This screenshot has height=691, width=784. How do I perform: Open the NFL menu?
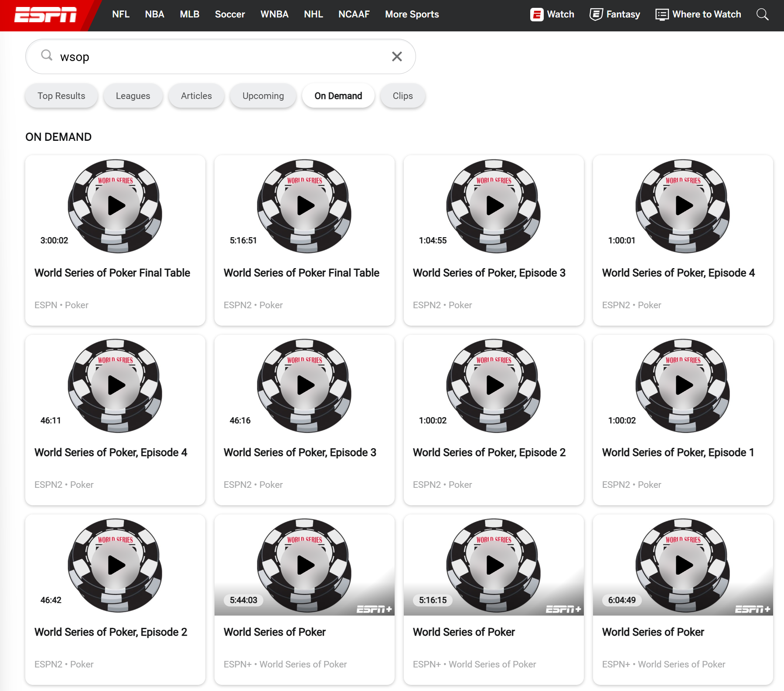click(121, 14)
